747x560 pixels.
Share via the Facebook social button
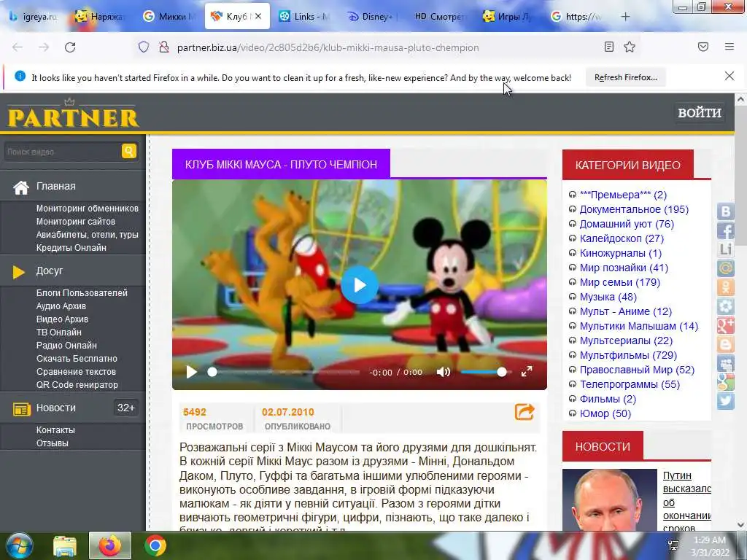pos(726,230)
